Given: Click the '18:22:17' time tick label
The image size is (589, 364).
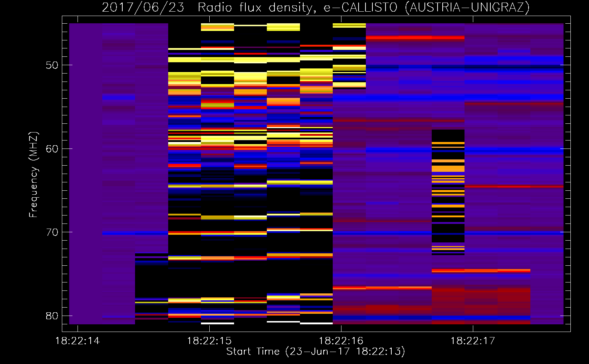Looking at the screenshot, I should pos(473,341).
